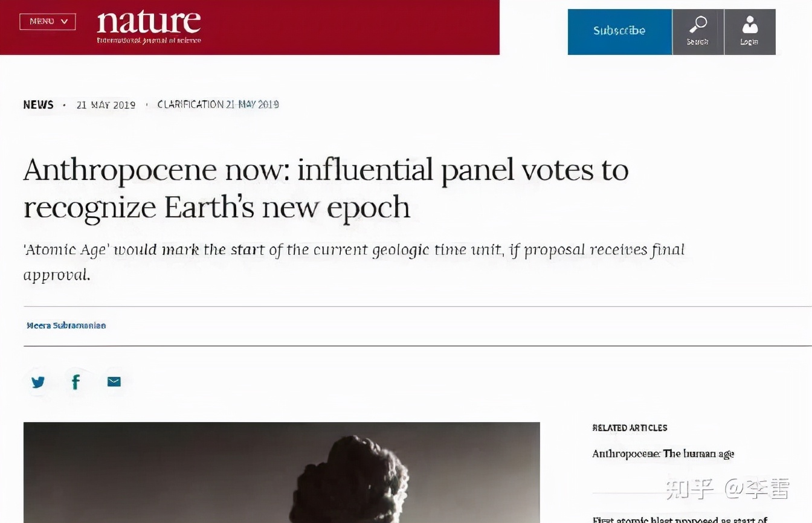Share article via Twitter bird icon
Viewport: 812px width, 523px height.
(x=38, y=382)
